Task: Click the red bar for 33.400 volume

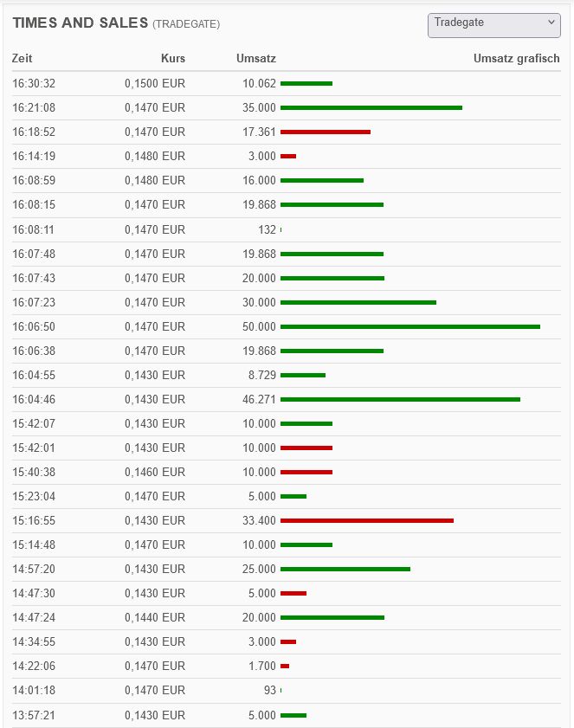Action: coord(366,520)
